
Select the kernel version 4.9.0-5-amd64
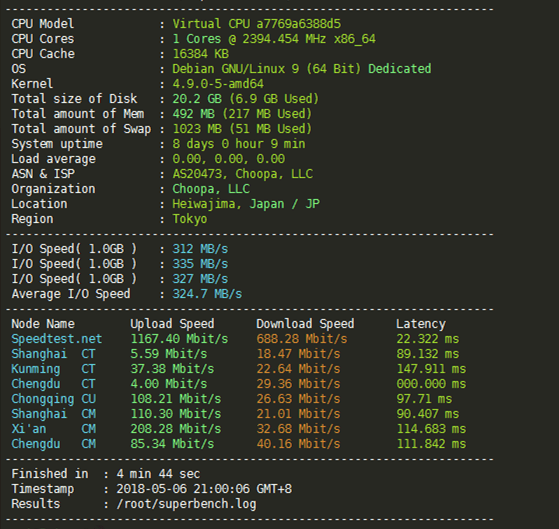click(x=218, y=84)
